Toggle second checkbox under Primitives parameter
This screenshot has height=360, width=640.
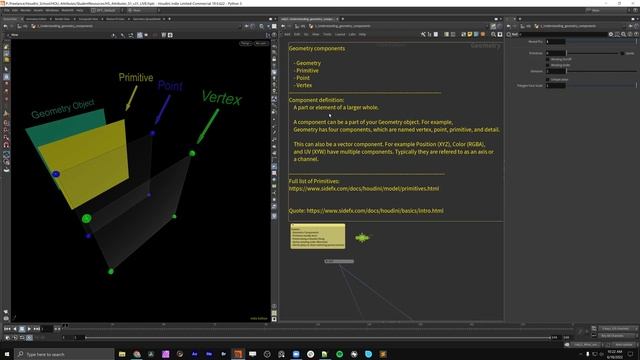pyautogui.click(x=548, y=65)
